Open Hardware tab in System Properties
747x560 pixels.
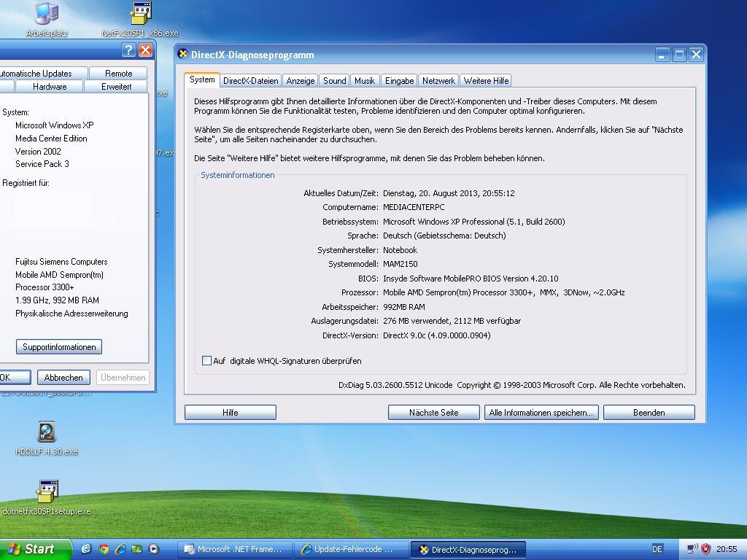tap(50, 87)
